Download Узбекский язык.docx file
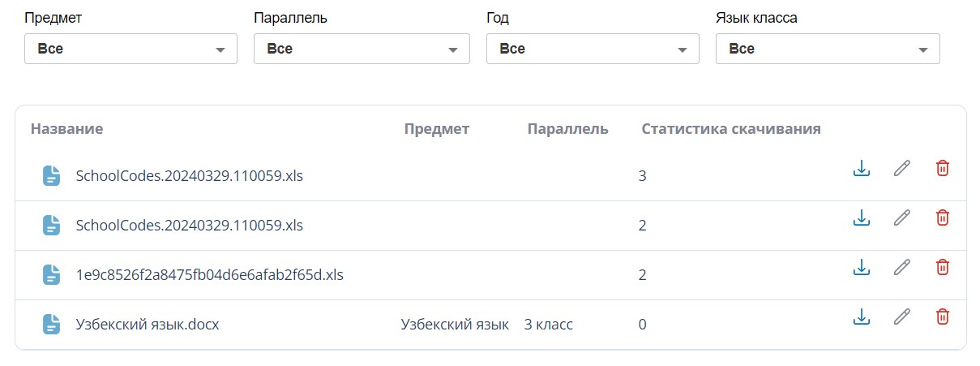The height and width of the screenshot is (366, 980). 862,316
